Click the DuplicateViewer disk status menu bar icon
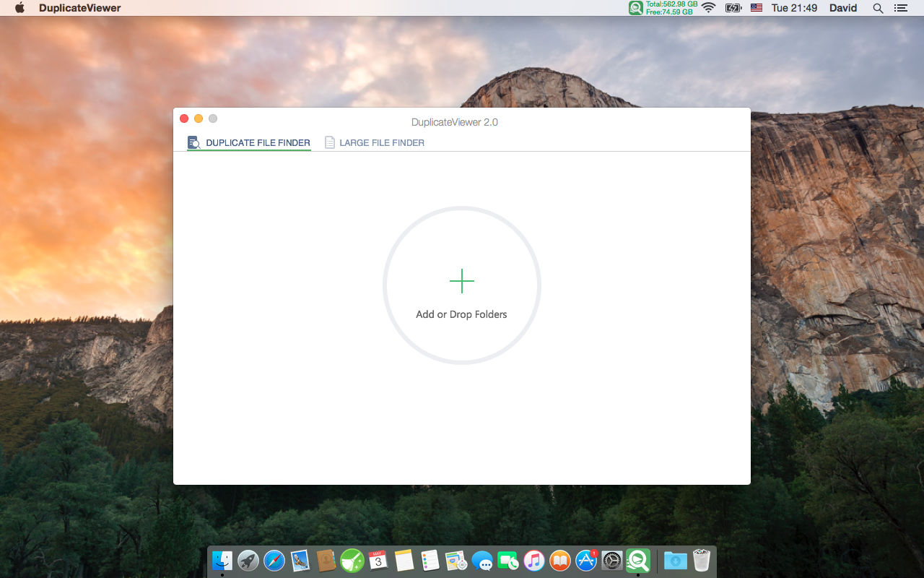The width and height of the screenshot is (924, 578). point(636,8)
